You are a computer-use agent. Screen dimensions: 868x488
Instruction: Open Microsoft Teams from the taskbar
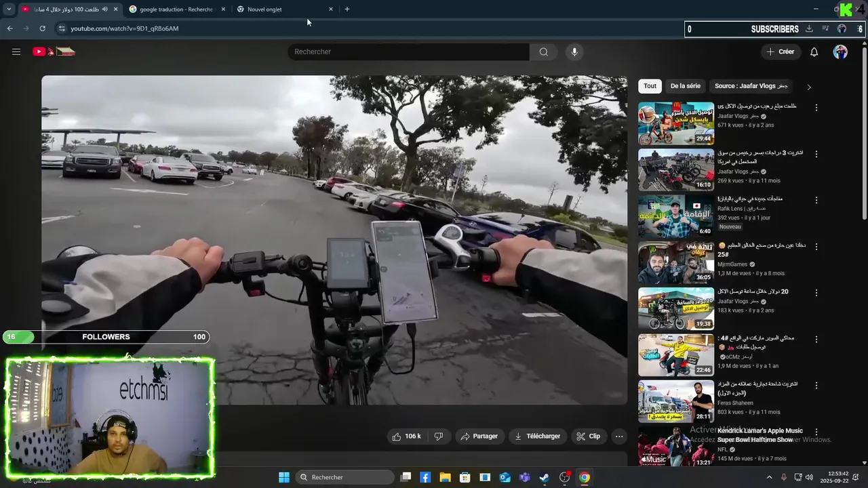525,477
